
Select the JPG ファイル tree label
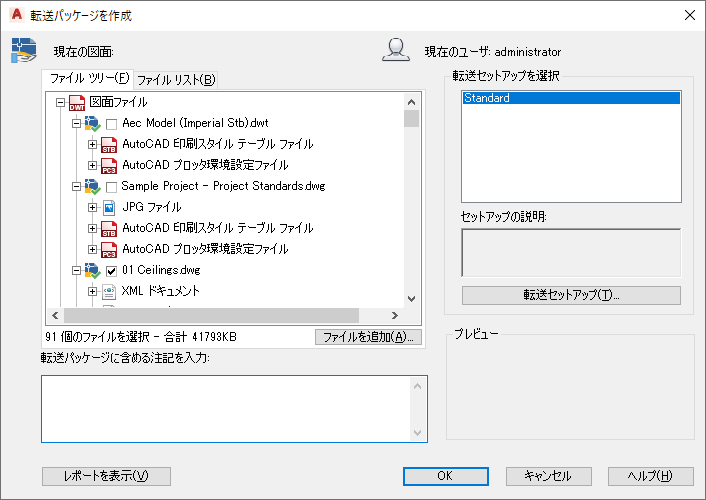pyautogui.click(x=151, y=207)
